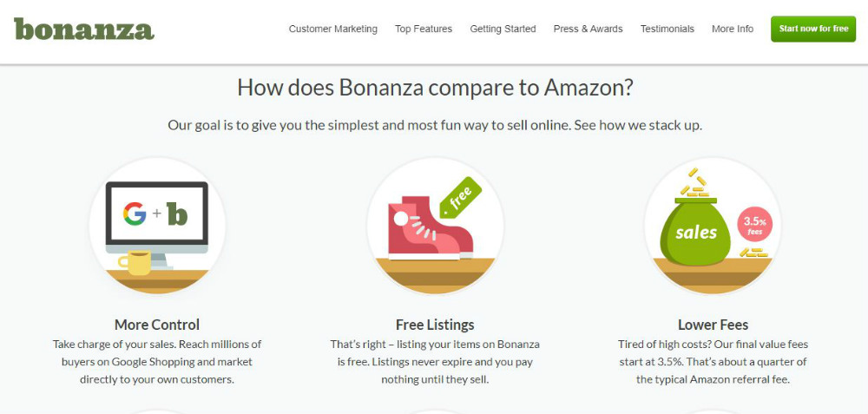This screenshot has height=414, width=868.
Task: Click the yellow coffee mug icon
Action: click(x=134, y=260)
